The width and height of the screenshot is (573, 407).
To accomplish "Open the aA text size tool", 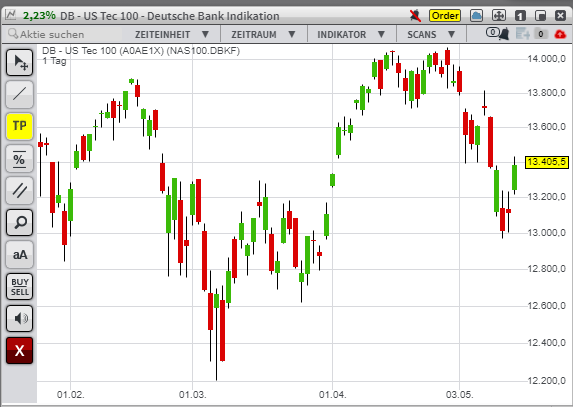I will [20, 254].
